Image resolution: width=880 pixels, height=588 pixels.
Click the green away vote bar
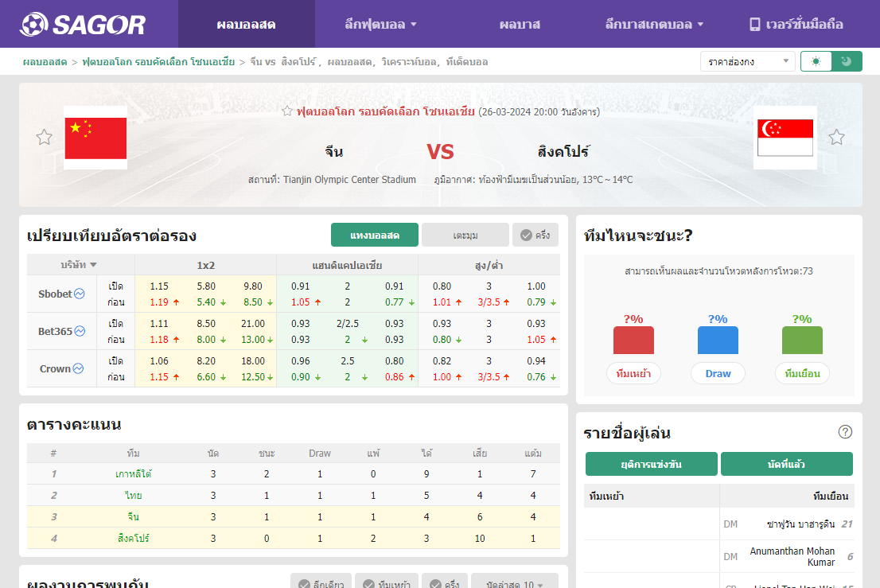[803, 340]
